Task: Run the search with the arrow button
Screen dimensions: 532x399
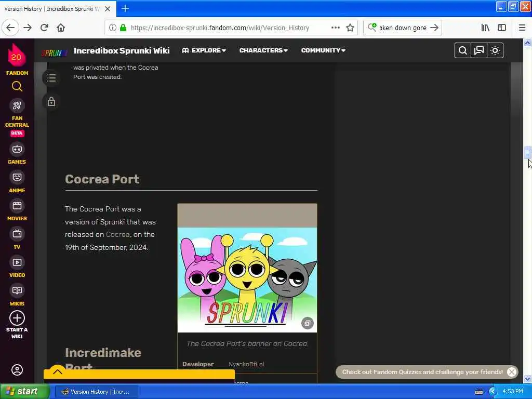Action: tap(434, 28)
